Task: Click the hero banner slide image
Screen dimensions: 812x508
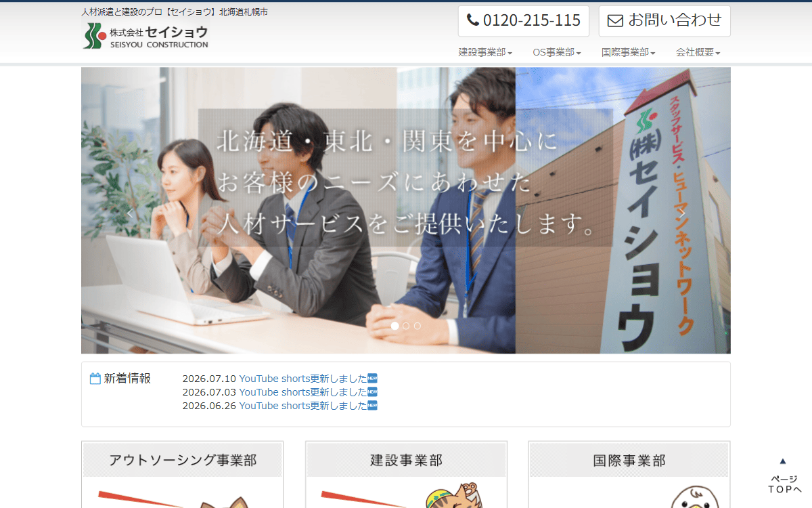Action: pos(406,210)
